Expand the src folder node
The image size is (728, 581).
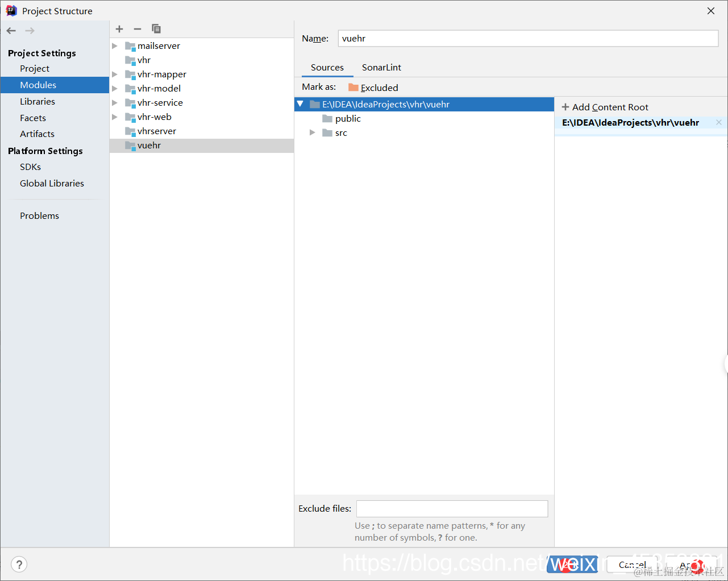312,133
